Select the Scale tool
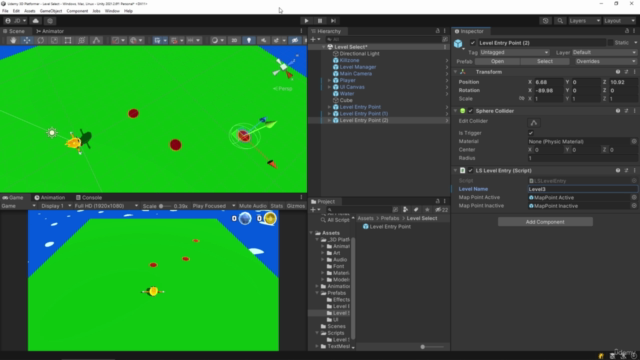This screenshot has height=360, width=640. (x=54, y=40)
